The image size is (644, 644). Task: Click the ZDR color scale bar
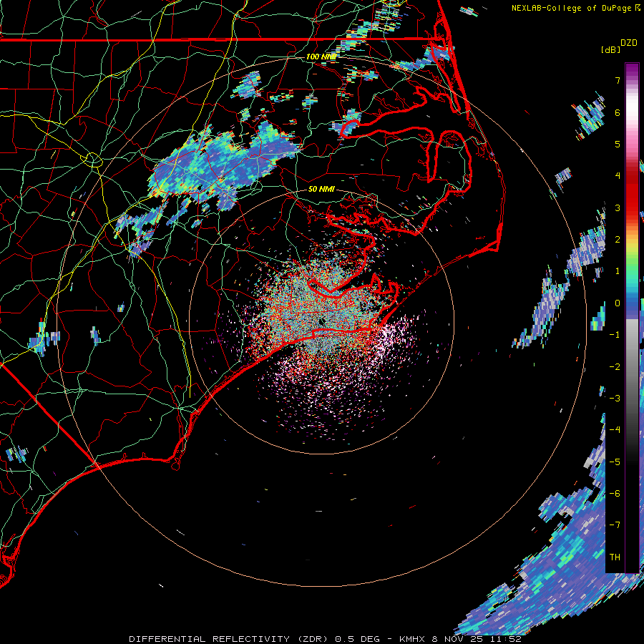point(632,318)
